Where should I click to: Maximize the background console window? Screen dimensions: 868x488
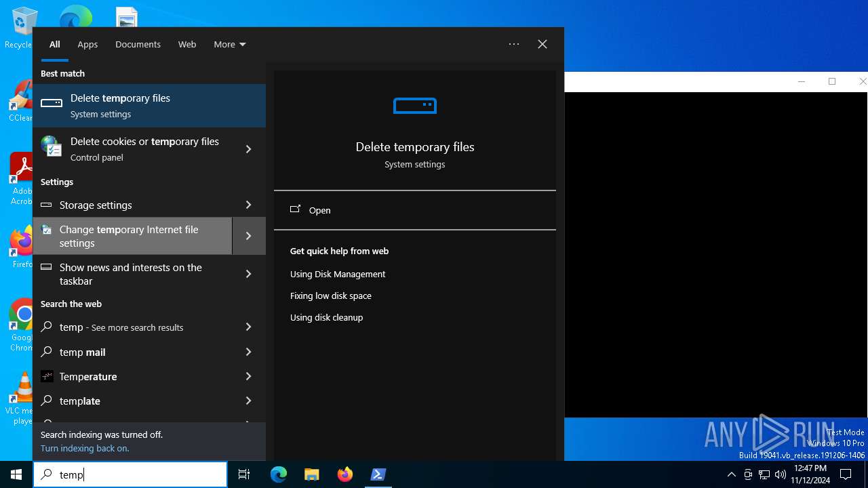click(832, 81)
